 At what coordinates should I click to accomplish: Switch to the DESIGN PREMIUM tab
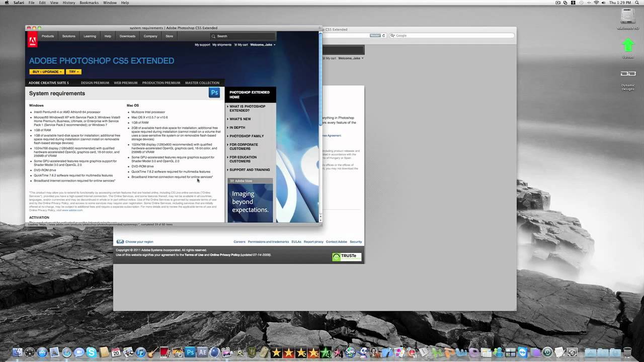point(95,83)
